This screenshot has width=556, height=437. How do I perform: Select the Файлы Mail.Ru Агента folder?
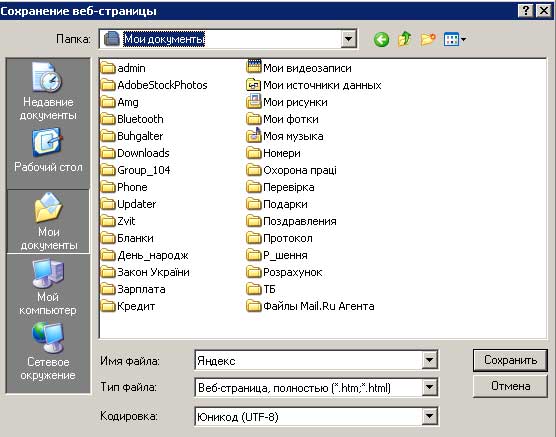[x=310, y=306]
